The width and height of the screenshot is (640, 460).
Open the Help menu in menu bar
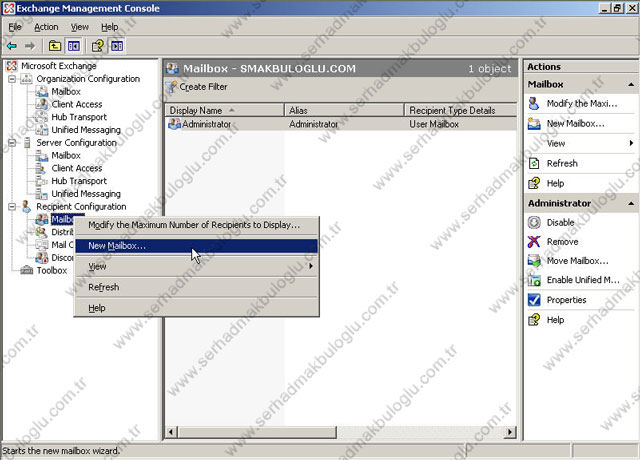coord(110,27)
